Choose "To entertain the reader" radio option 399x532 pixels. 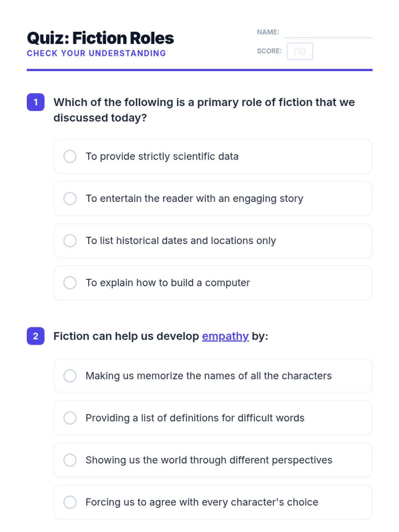click(70, 199)
